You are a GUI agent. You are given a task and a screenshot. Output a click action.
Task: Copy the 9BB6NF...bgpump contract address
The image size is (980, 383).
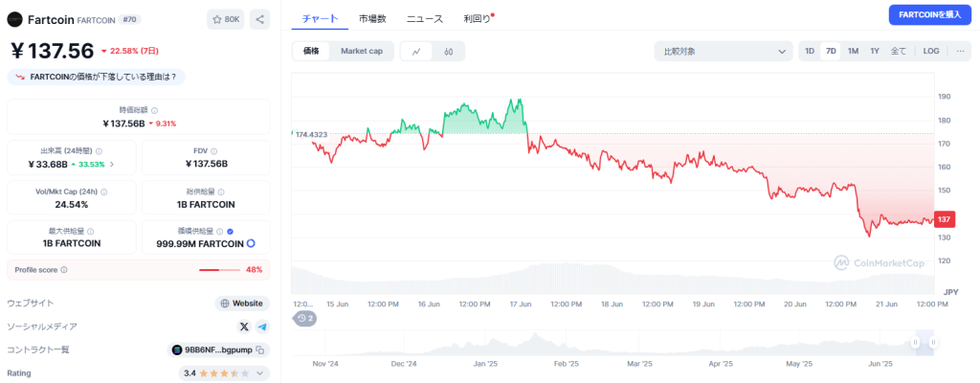tap(260, 349)
